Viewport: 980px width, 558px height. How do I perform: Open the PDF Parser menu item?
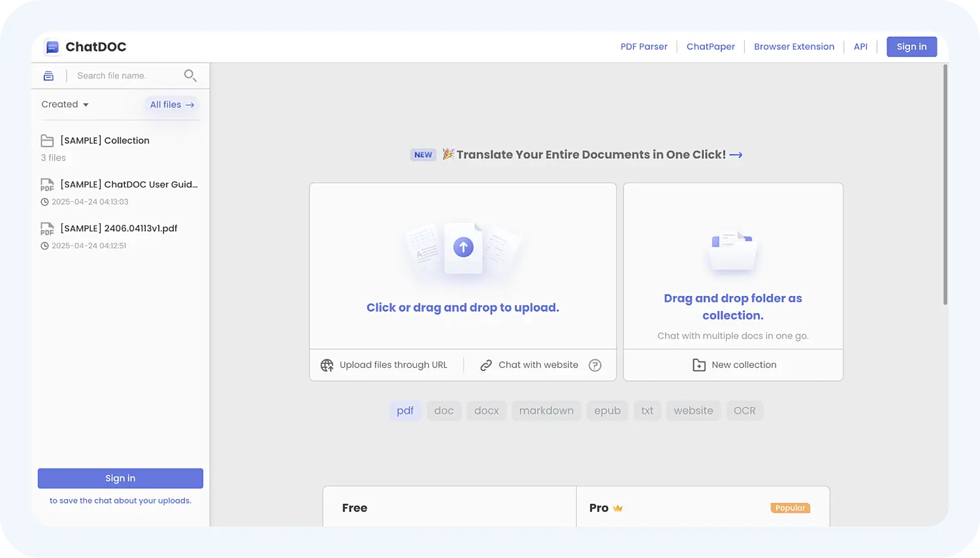pos(644,47)
